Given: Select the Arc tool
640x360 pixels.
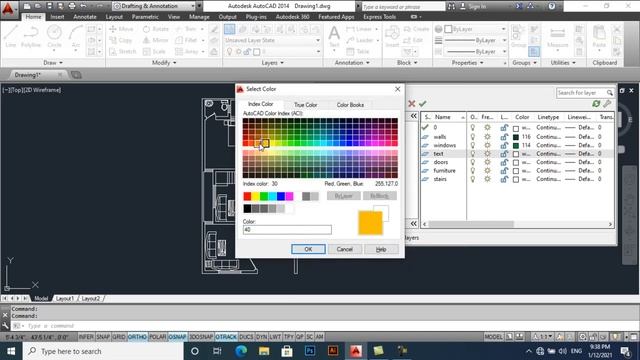Looking at the screenshot, I should 76,36.
